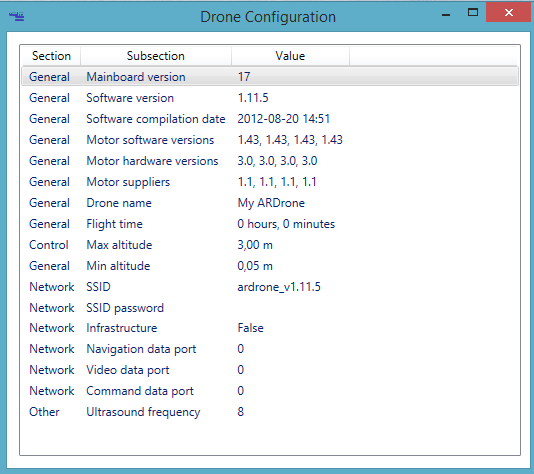The image size is (534, 474).
Task: Select the SSID password row
Action: [270, 308]
